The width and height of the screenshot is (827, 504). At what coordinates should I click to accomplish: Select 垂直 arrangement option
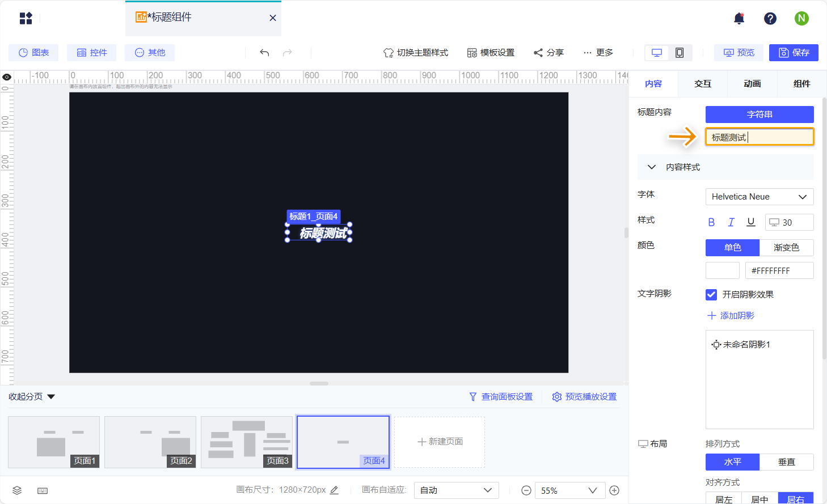786,462
